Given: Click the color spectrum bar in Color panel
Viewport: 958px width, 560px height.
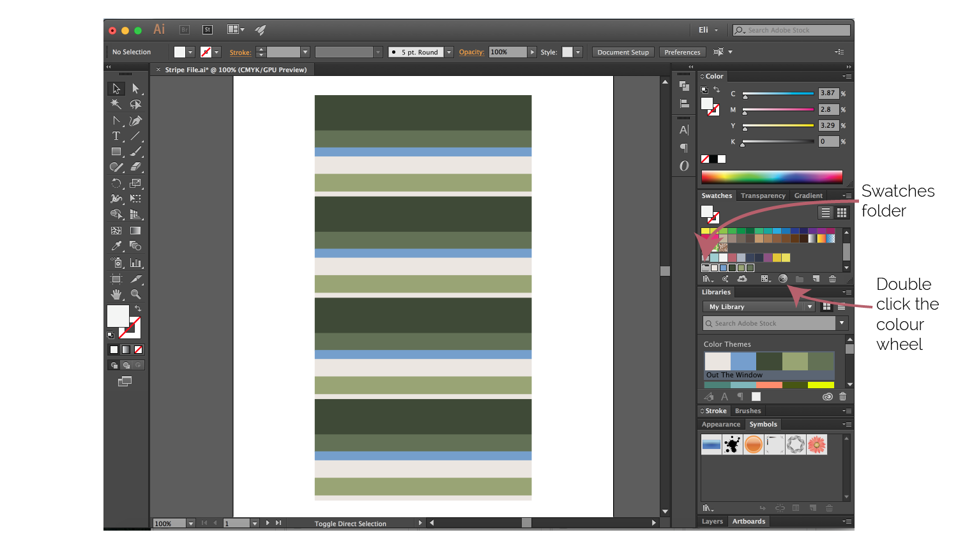Looking at the screenshot, I should coord(772,177).
